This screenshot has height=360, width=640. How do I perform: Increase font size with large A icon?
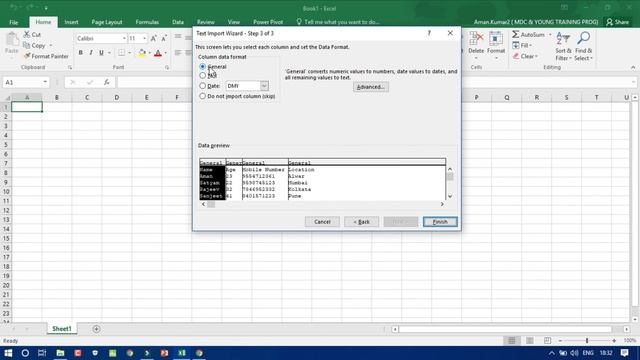[153, 38]
